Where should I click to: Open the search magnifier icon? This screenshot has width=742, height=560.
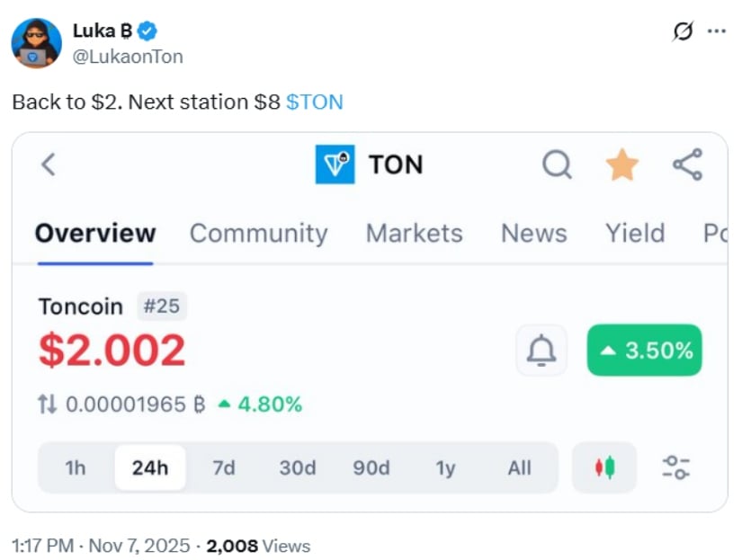point(557,164)
